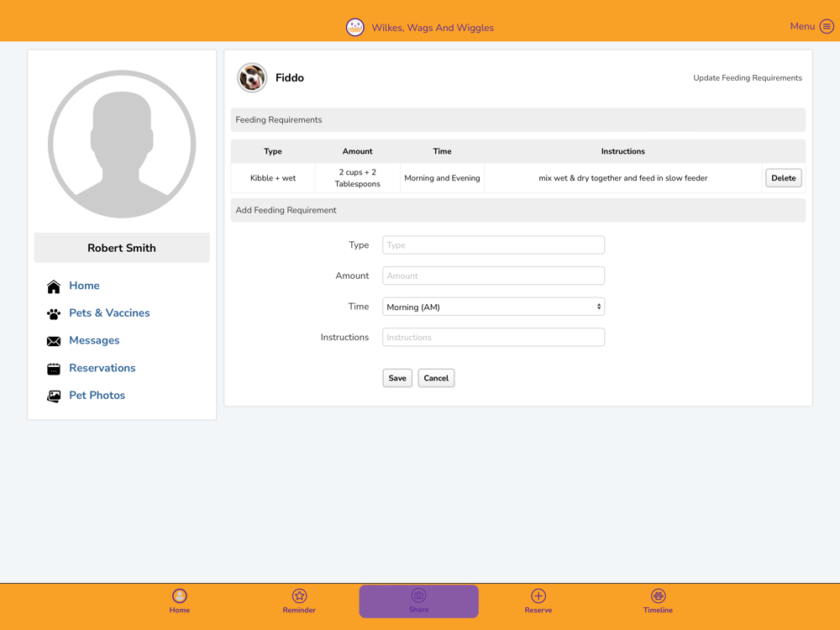Click the Morning and Evening cell
Image resolution: width=840 pixels, height=630 pixels.
(442, 178)
